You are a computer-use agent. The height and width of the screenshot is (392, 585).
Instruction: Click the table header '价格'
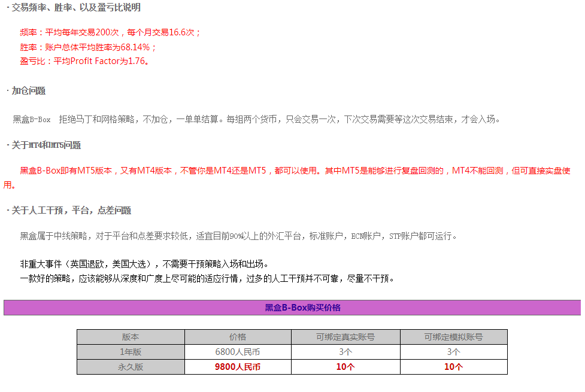(238, 337)
